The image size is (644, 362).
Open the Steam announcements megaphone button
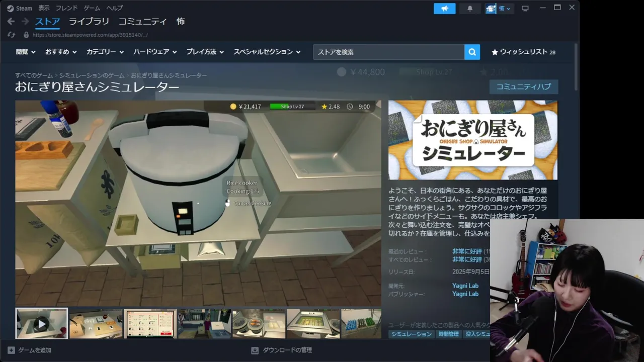(x=444, y=9)
